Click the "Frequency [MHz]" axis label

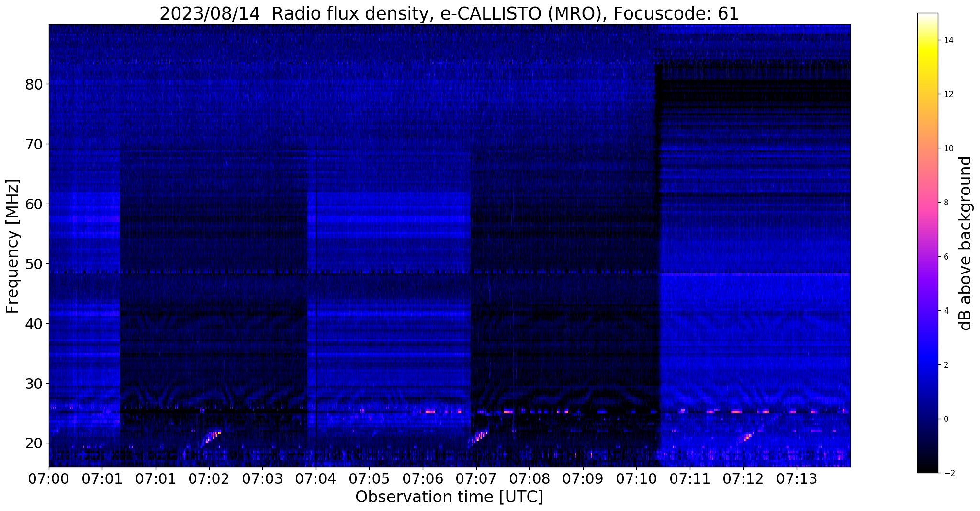click(13, 246)
